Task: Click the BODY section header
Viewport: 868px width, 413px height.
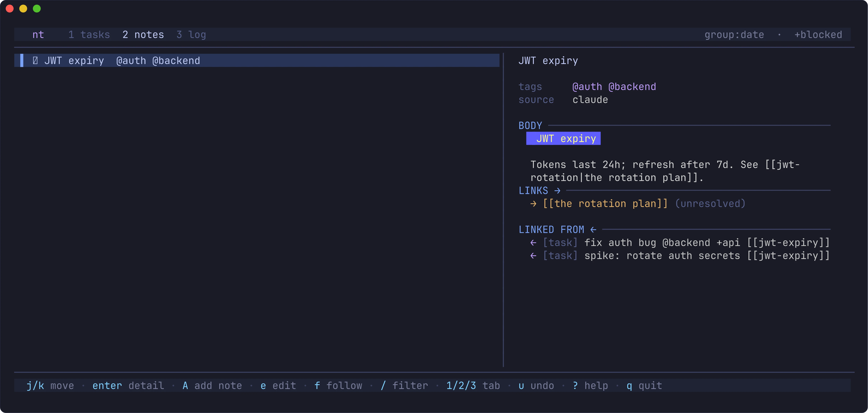Action: (530, 126)
